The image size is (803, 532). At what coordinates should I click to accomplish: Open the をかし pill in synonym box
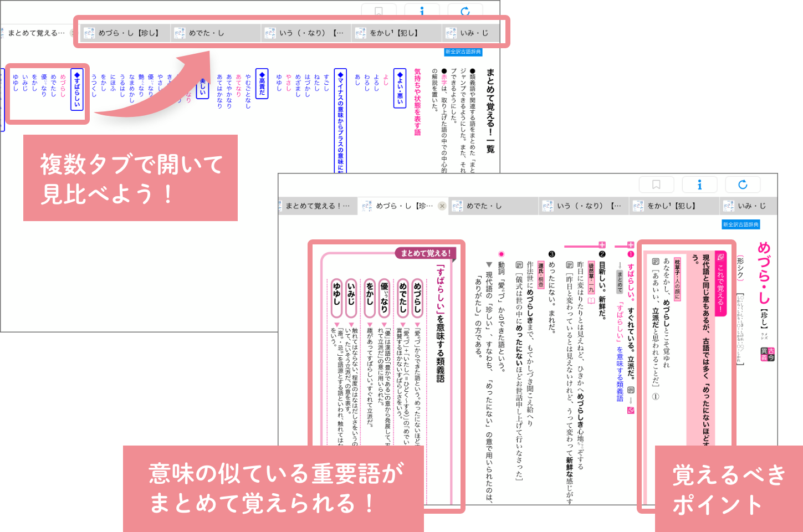370,298
